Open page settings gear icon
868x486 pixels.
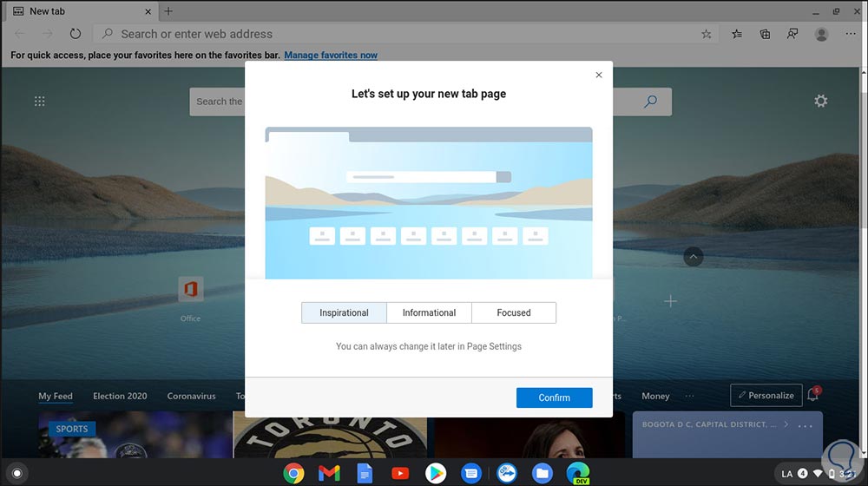(821, 101)
